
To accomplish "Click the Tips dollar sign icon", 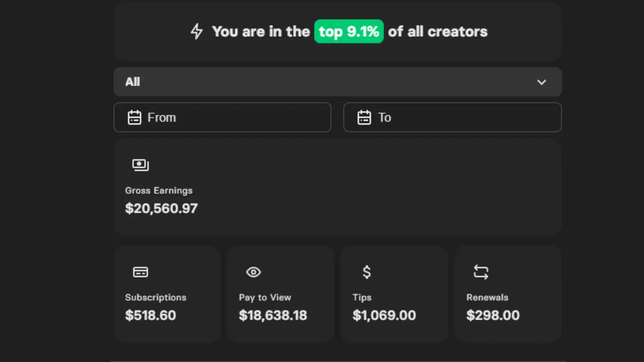I will (x=367, y=272).
